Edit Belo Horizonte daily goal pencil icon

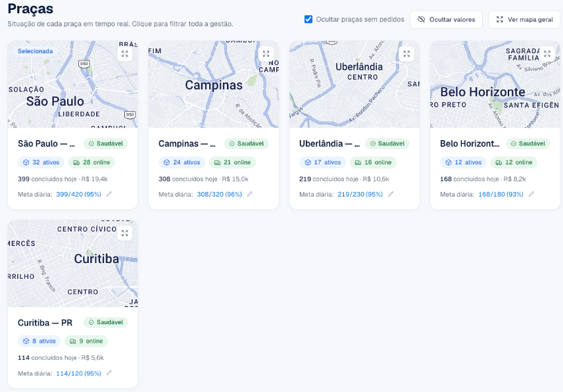coord(531,194)
